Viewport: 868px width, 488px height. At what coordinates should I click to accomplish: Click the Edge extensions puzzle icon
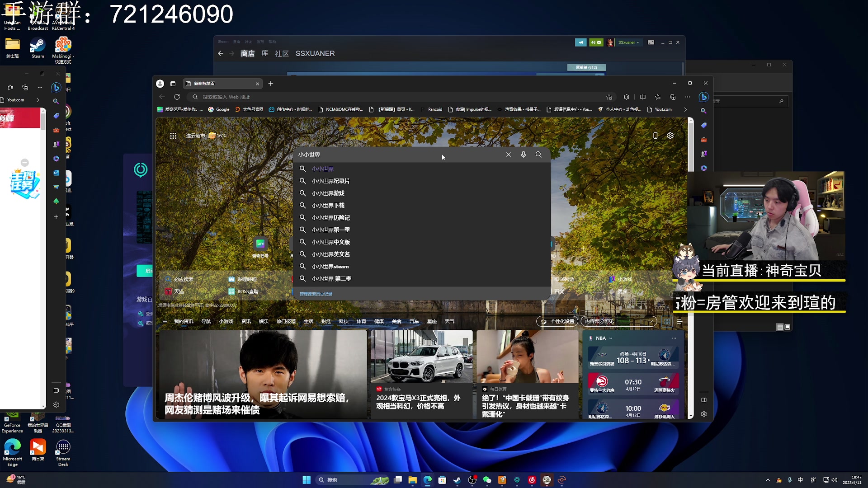626,97
